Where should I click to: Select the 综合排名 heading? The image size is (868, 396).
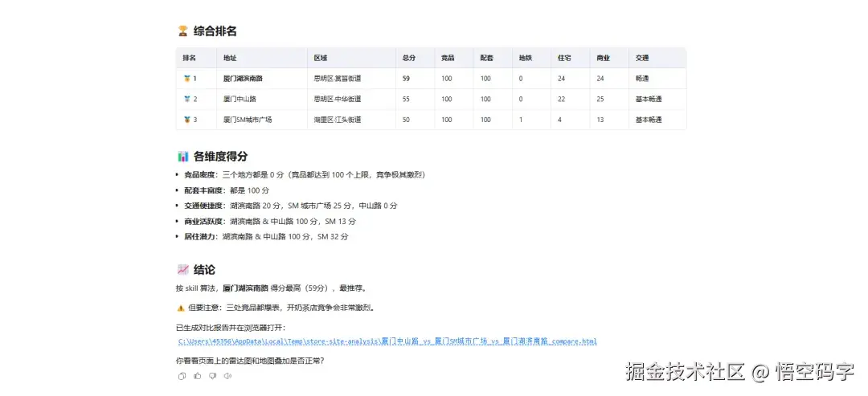(x=215, y=31)
